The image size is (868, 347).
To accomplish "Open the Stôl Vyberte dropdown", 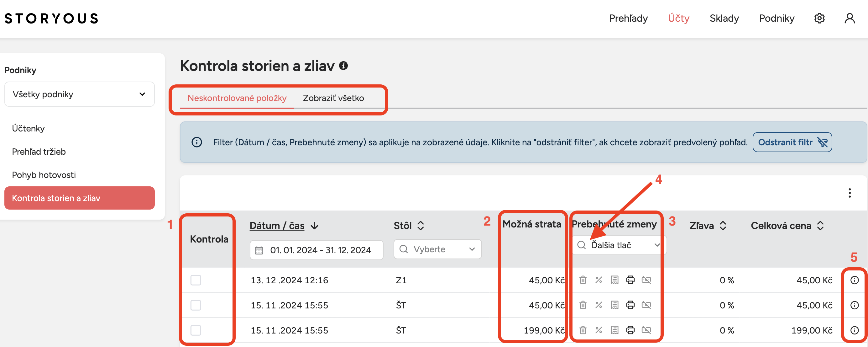I will [x=437, y=249].
